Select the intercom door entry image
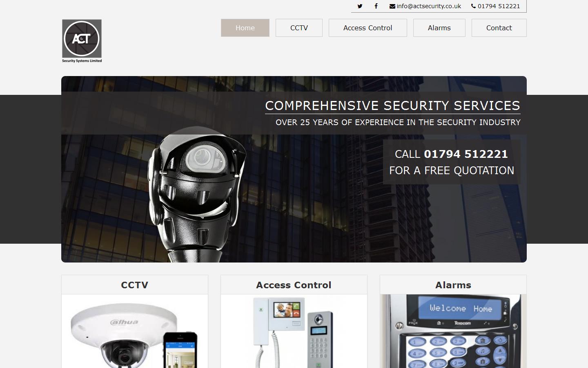The image size is (588, 368). 294,331
